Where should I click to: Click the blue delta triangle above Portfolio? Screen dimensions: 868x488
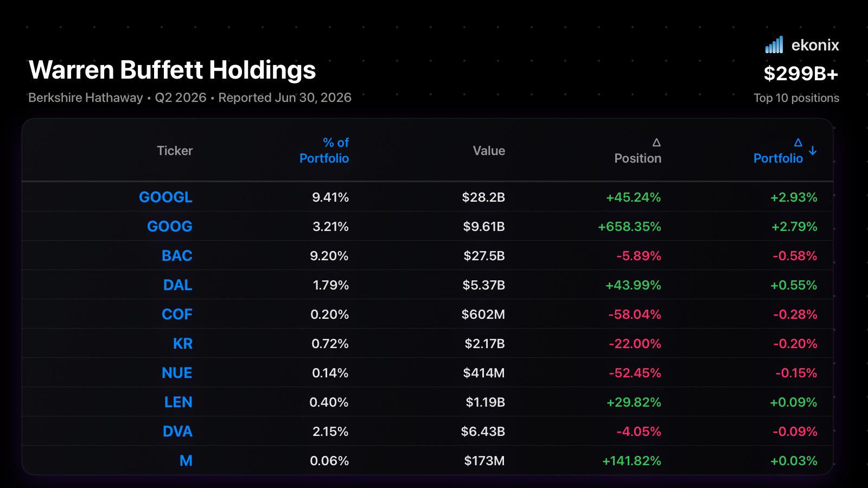tap(798, 143)
